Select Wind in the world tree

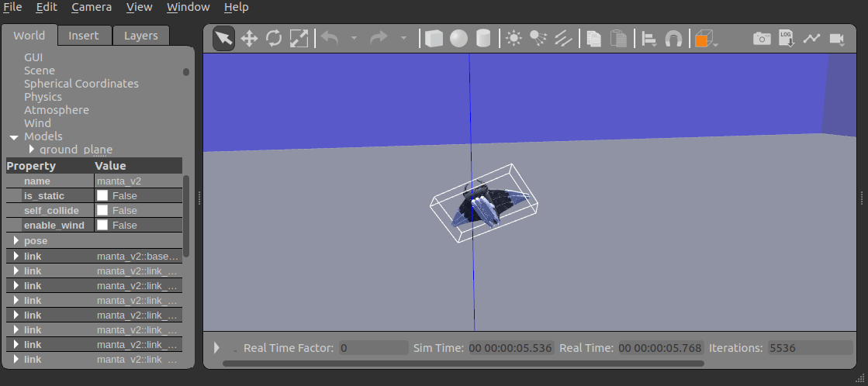click(x=38, y=123)
